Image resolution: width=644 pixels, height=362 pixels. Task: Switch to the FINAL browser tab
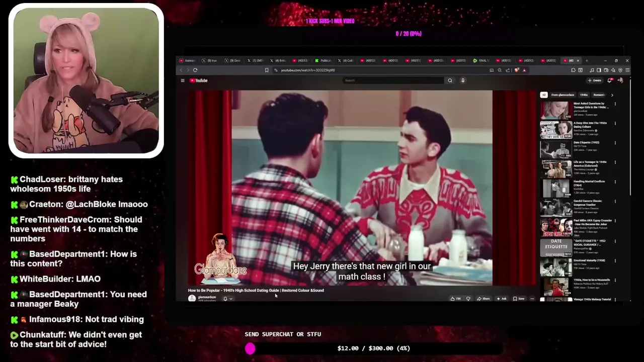481,60
